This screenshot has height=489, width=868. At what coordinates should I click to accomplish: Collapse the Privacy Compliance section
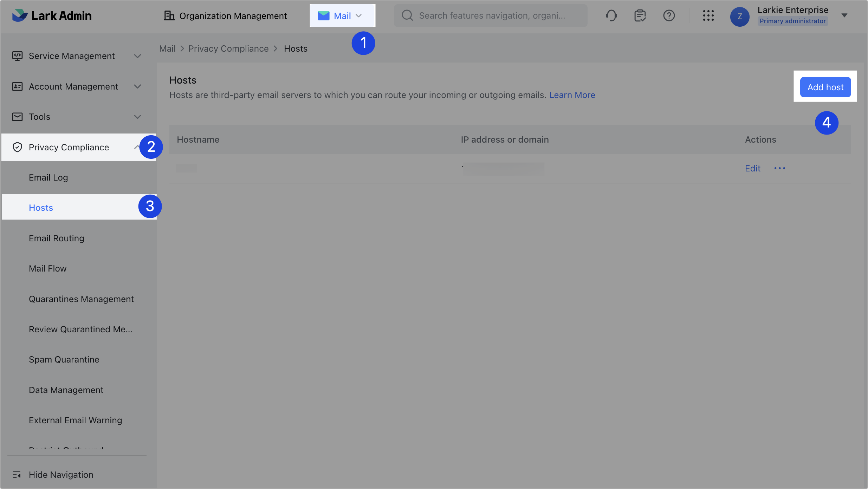[x=137, y=147]
